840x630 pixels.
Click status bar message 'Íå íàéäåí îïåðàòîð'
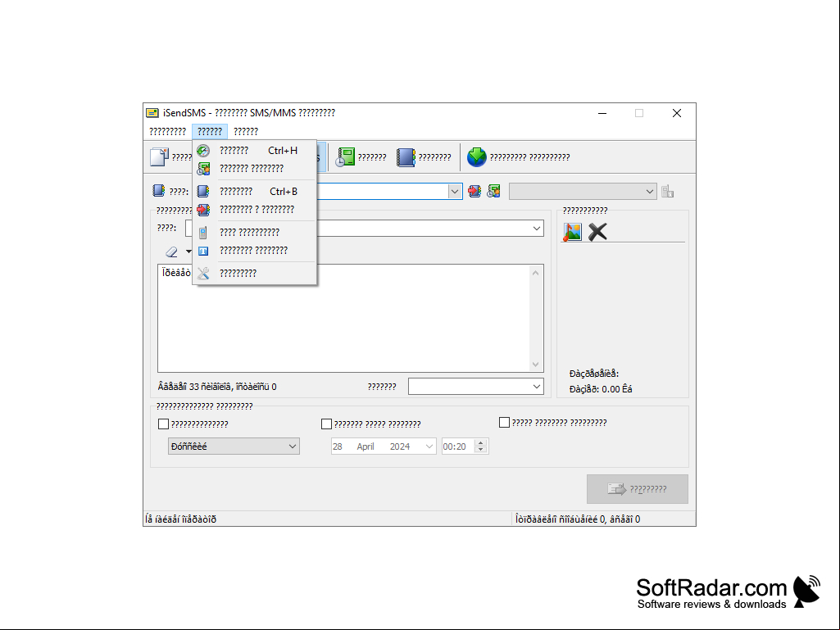tap(181, 519)
